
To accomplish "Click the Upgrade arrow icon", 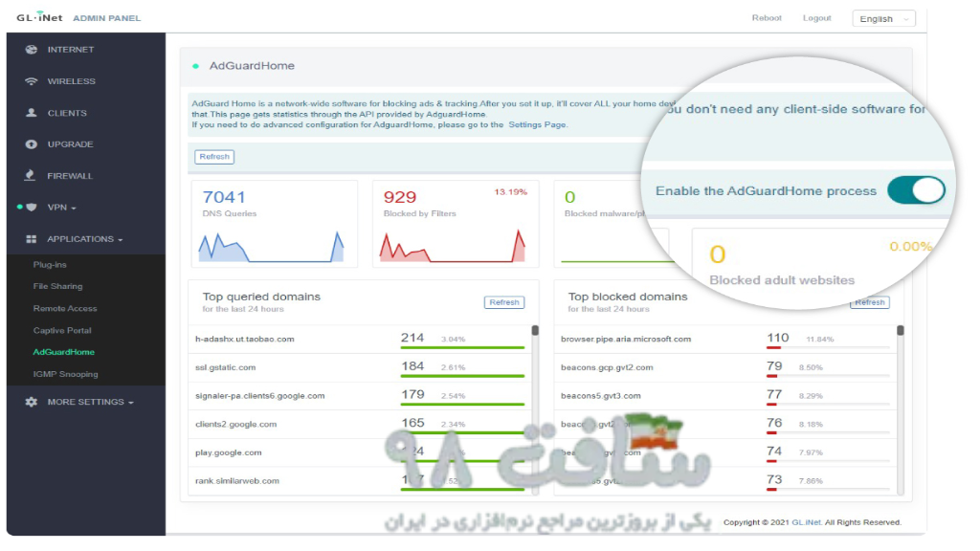I will 32,144.
